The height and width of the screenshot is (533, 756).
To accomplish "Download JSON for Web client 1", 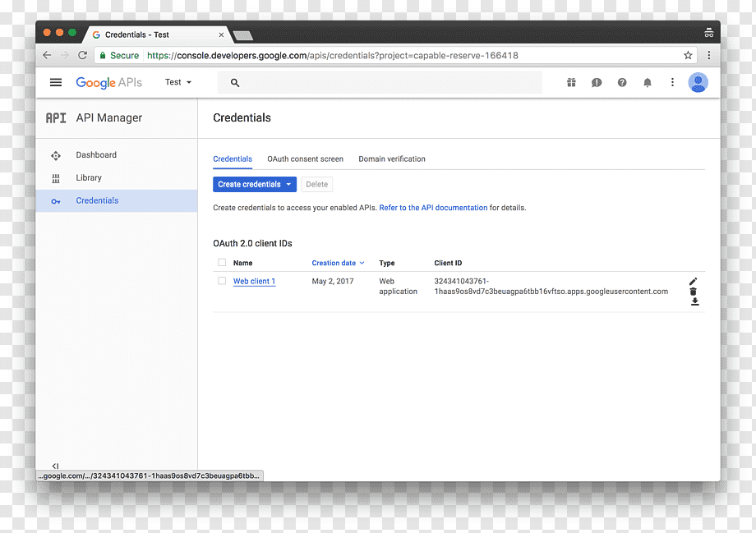I will 694,301.
